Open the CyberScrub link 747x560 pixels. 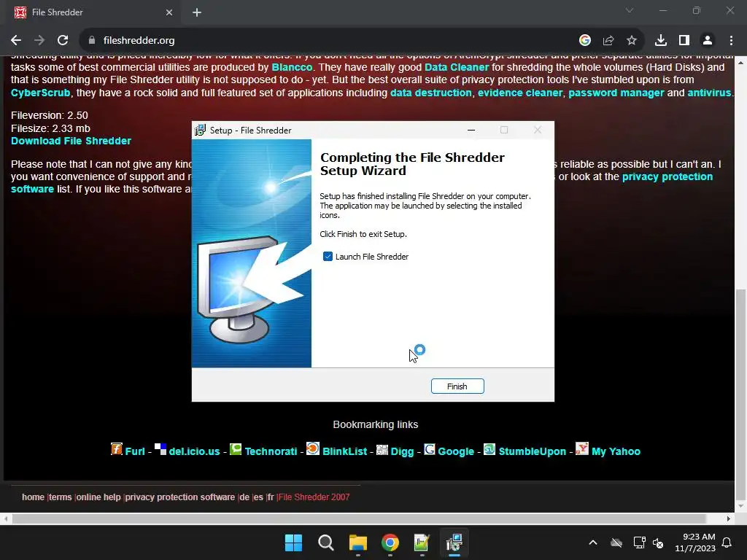(x=41, y=93)
